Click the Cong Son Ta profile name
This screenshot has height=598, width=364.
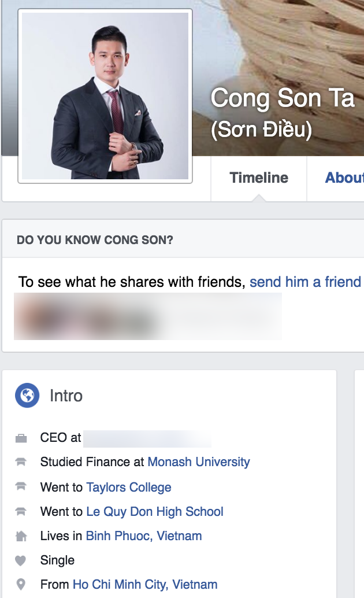(x=282, y=98)
